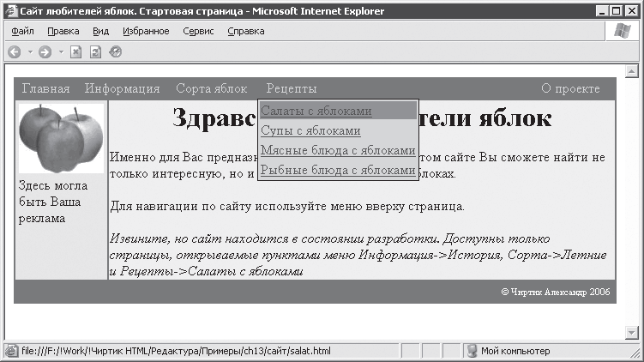Click the Refresh page icon
This screenshot has width=644, height=362.
pos(95,51)
